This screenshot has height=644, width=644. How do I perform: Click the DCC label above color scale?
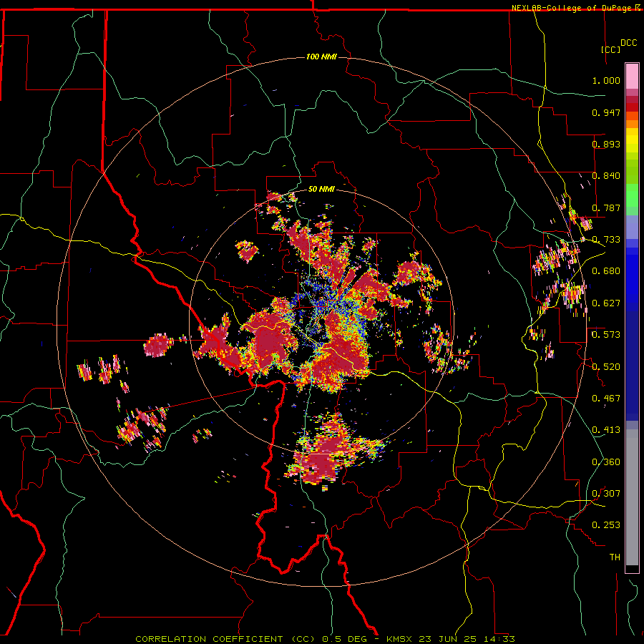point(628,43)
